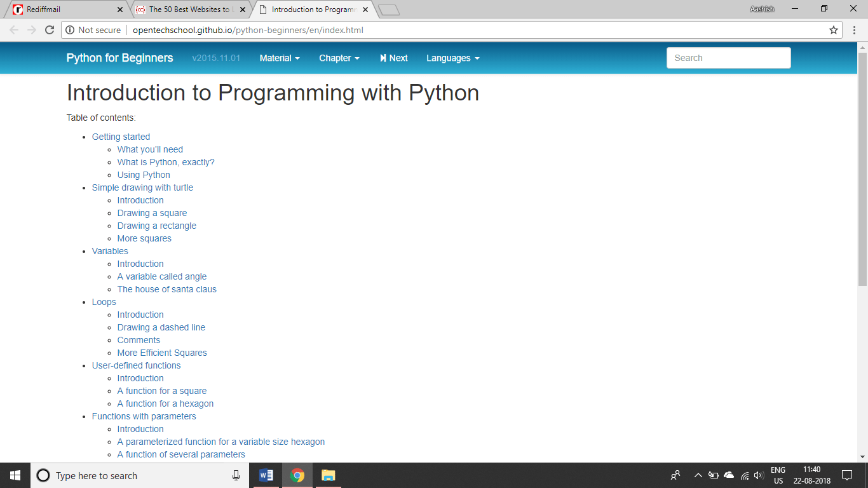The height and width of the screenshot is (488, 868).
Task: Click Next in the navigation bar
Action: (394, 58)
